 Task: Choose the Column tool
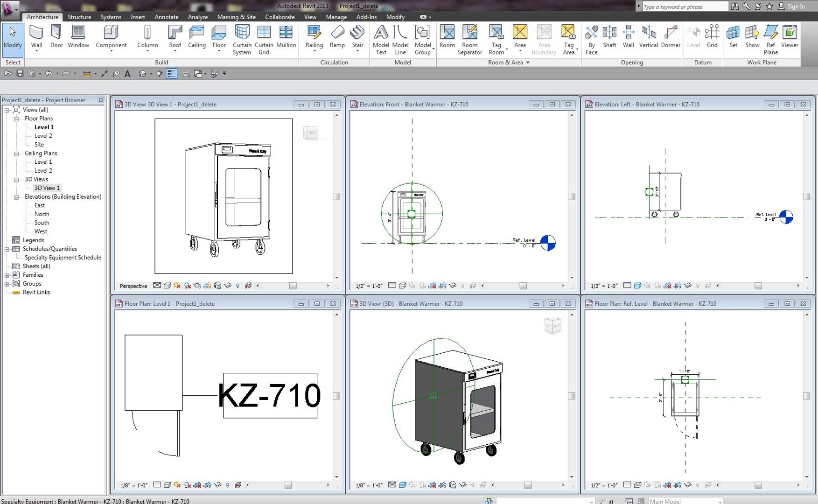click(147, 37)
